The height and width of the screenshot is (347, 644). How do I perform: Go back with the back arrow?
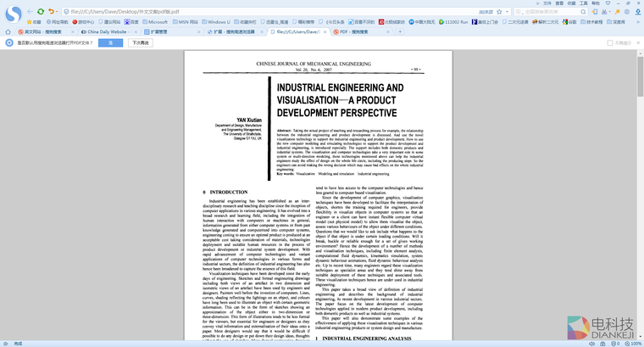(x=30, y=12)
